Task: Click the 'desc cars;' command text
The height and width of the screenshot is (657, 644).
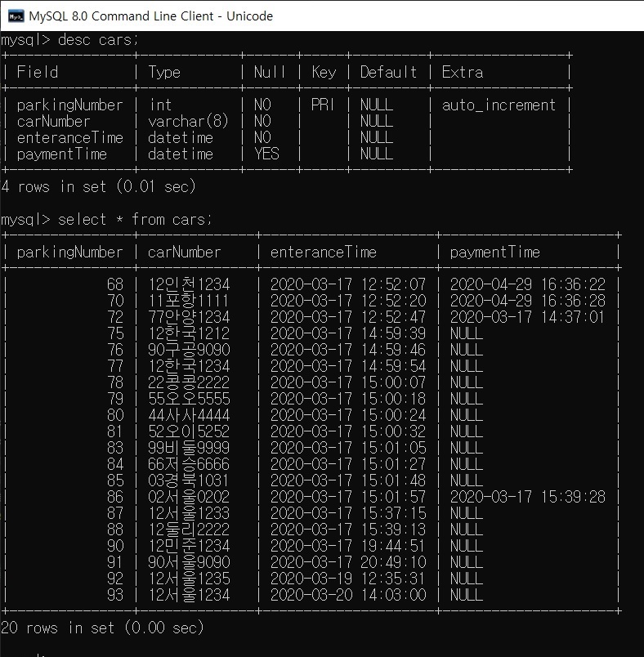Action: [97, 40]
